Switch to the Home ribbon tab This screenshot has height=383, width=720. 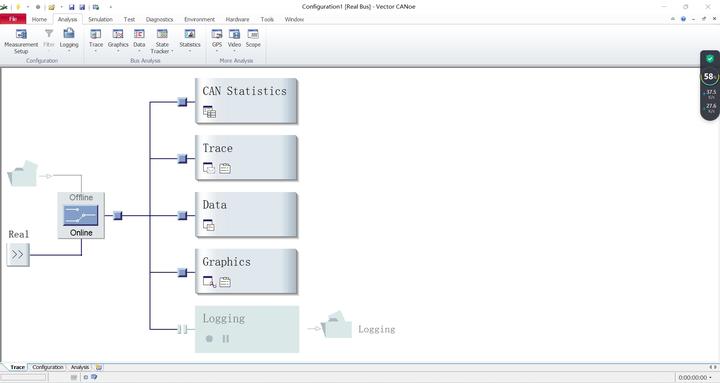coord(39,19)
